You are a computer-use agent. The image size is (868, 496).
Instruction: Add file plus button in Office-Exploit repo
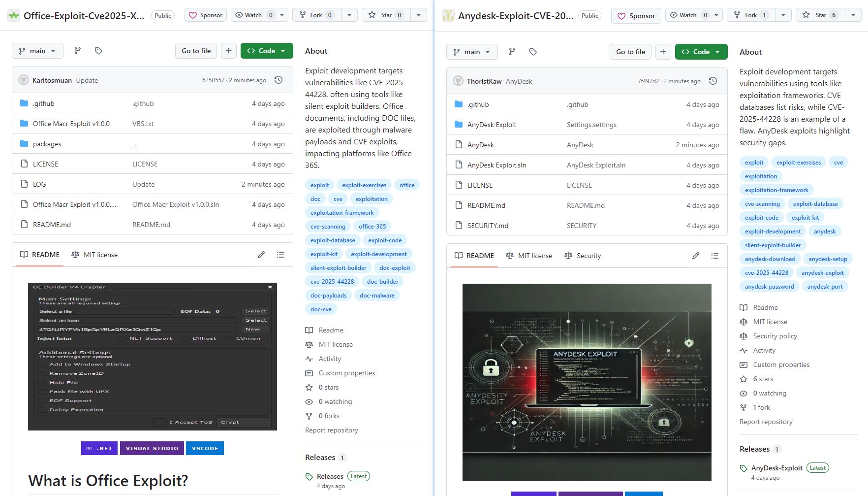pos(229,51)
